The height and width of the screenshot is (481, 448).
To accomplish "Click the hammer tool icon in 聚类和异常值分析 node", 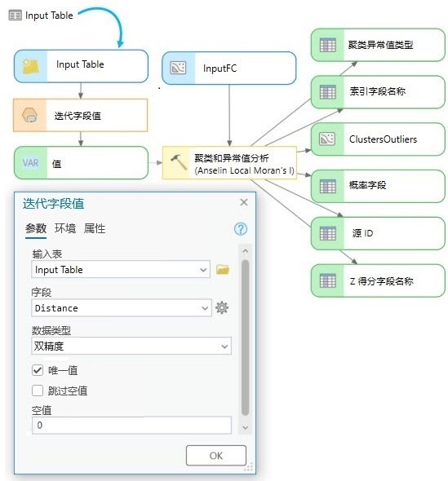I will pyautogui.click(x=179, y=162).
